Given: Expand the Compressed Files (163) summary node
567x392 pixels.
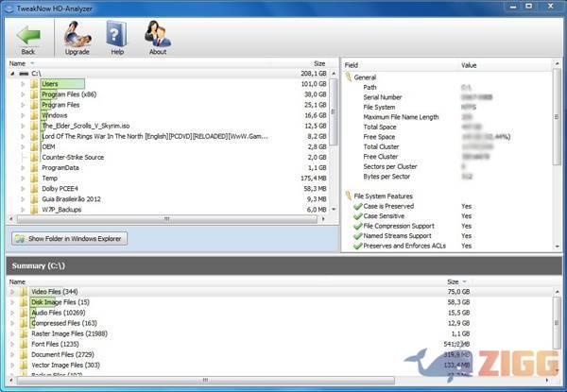Looking at the screenshot, I should point(12,323).
